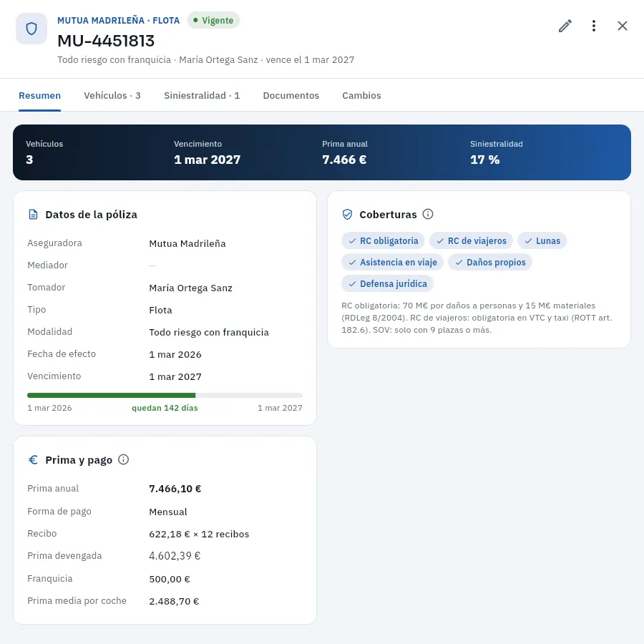The image size is (644, 644).
Task: Click the Prima anual amount 7.466,10 €
Action: coord(175,489)
